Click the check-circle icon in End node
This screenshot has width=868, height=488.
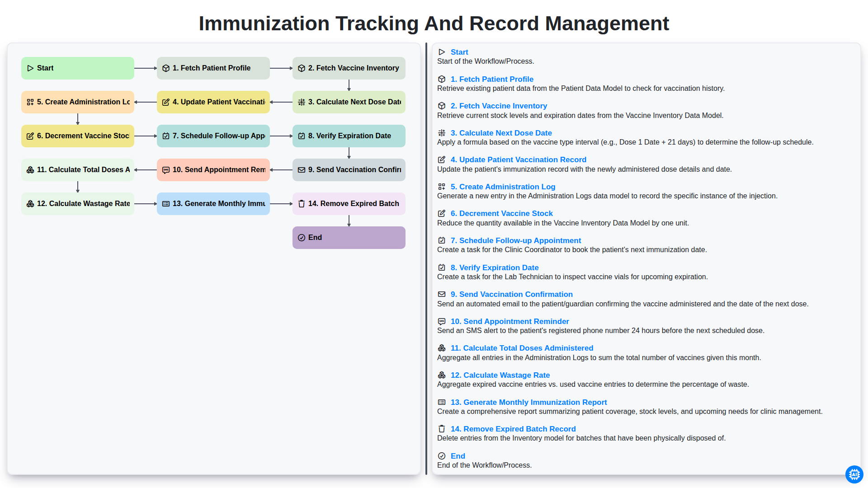(x=302, y=238)
